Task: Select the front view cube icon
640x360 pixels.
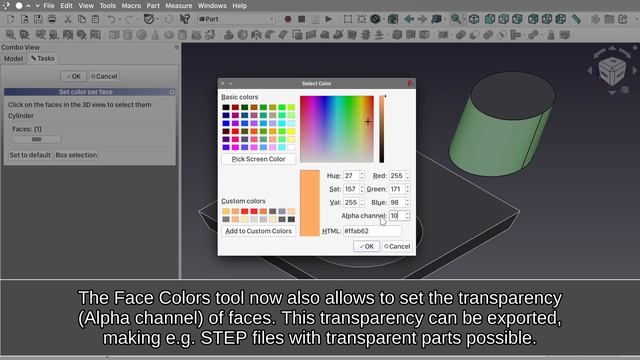Action: [489, 19]
